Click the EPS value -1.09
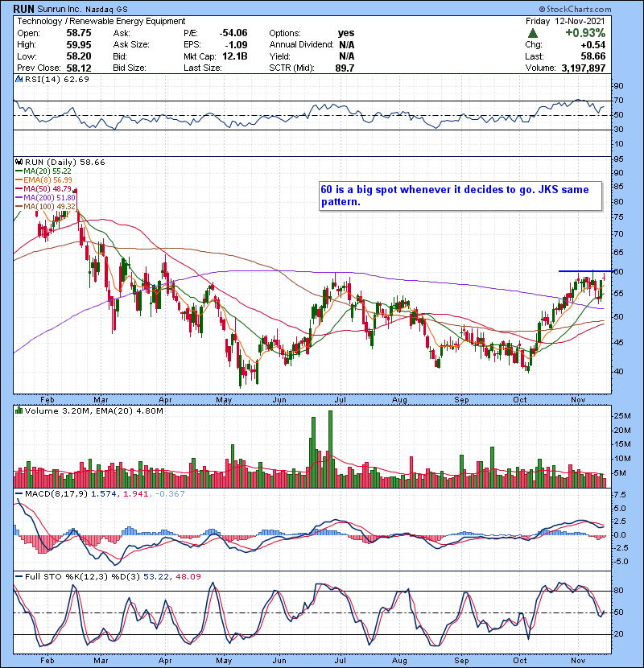644x668 pixels. (236, 45)
